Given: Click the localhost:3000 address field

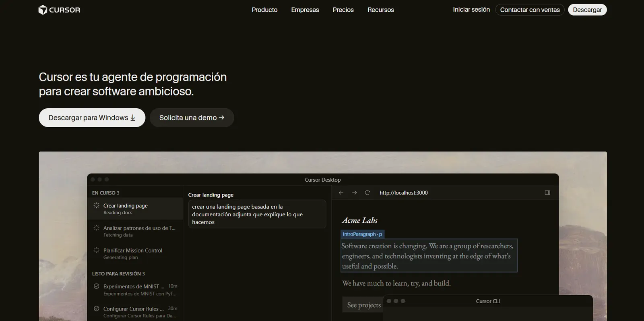Looking at the screenshot, I should pos(404,193).
